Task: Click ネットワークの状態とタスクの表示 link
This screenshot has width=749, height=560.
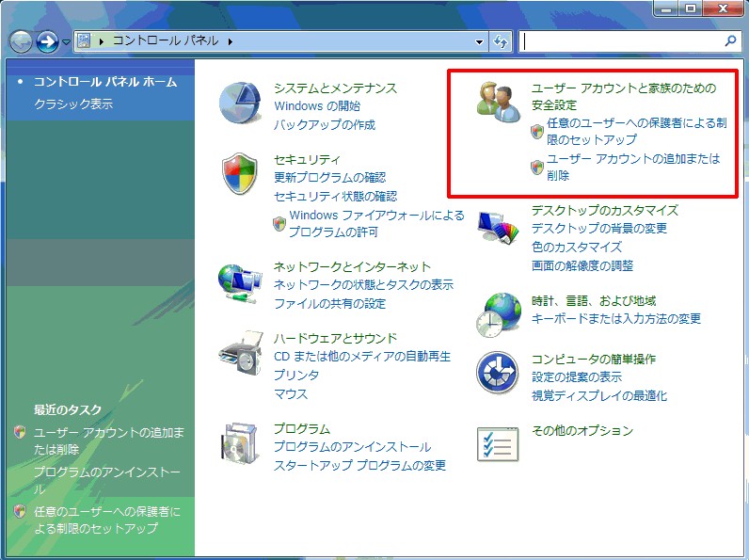Action: click(x=363, y=285)
